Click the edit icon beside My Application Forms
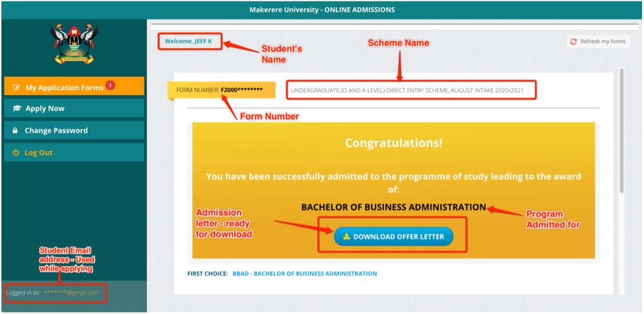This screenshot has width=644, height=314. point(16,87)
